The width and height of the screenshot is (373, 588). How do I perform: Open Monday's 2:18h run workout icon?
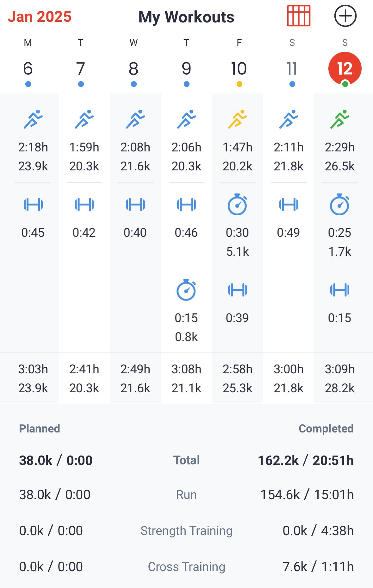click(33, 119)
